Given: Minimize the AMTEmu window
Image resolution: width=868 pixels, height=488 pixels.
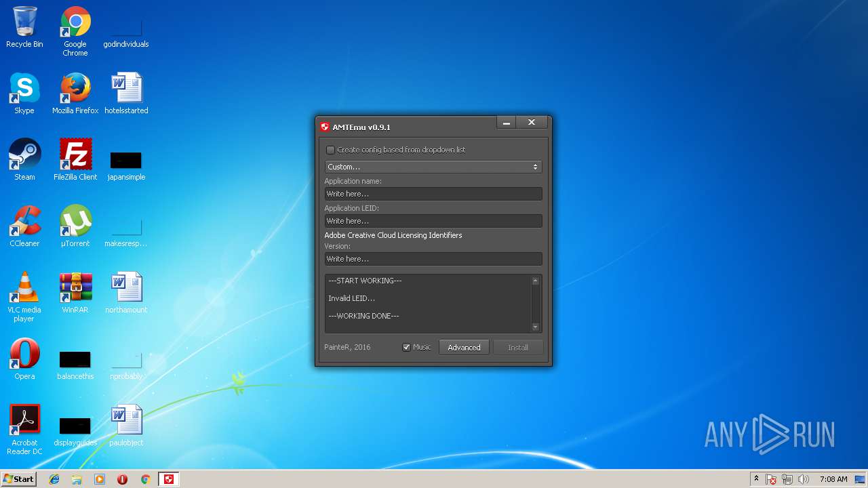Looking at the screenshot, I should coord(506,123).
